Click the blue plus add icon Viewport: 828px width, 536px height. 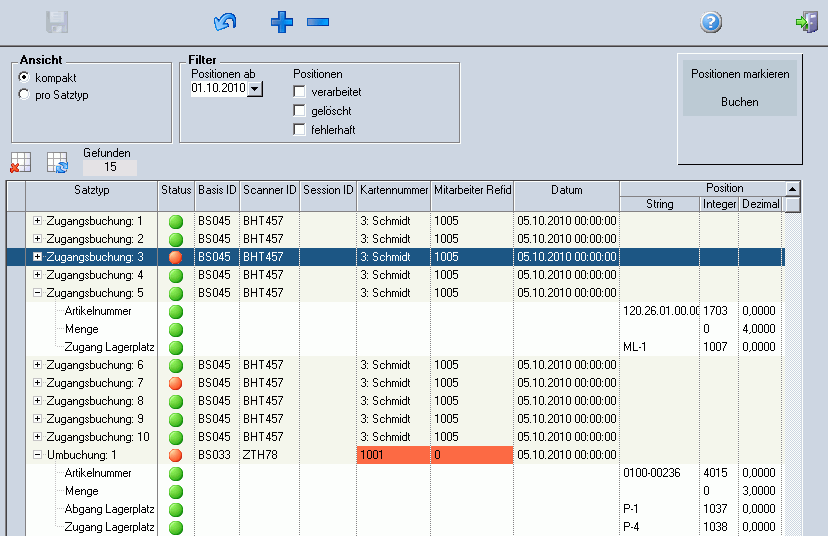point(282,22)
